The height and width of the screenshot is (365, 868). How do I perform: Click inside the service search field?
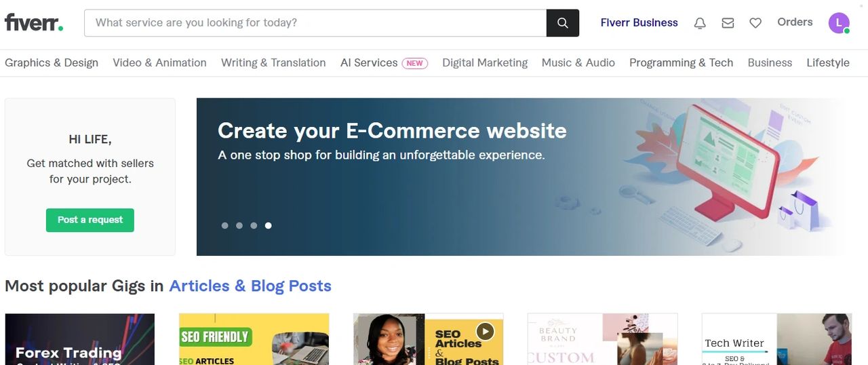[315, 23]
